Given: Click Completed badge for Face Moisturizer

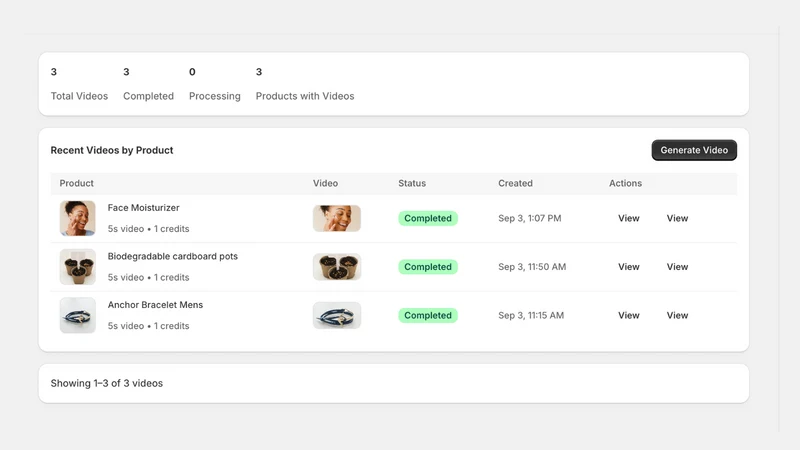Looking at the screenshot, I should coord(428,218).
